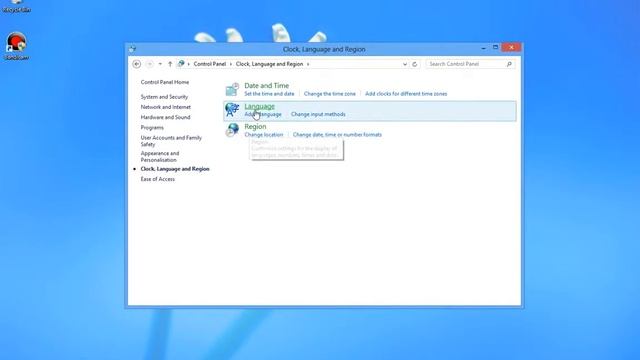
Task: Click the Change location link
Action: pyautogui.click(x=264, y=135)
